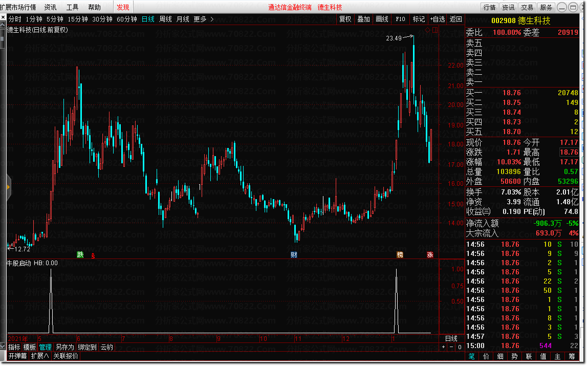Open the 日线 period selector below chart
This screenshot has height=366, width=588.
(451, 339)
